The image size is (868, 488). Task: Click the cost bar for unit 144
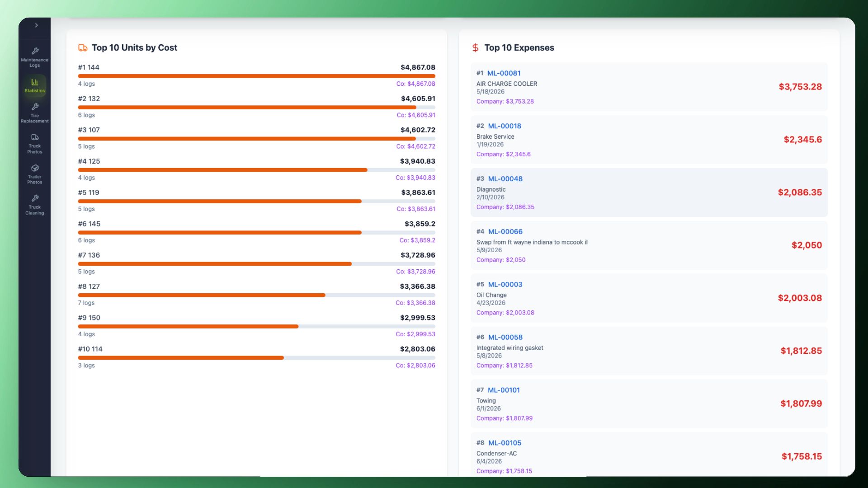pyautogui.click(x=256, y=76)
